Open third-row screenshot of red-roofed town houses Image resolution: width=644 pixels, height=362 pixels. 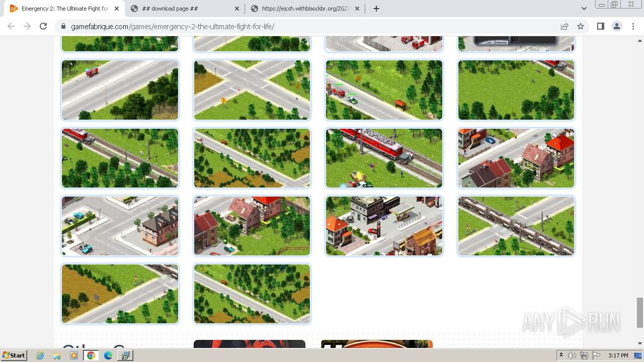click(516, 158)
